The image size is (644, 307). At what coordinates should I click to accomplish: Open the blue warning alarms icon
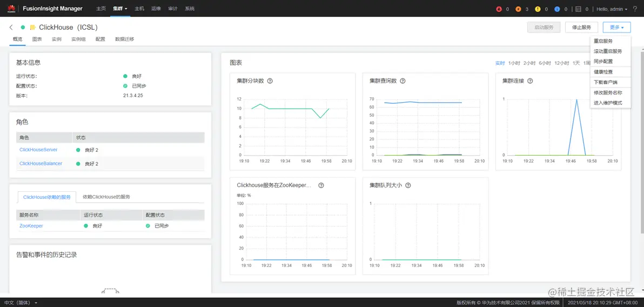click(557, 9)
